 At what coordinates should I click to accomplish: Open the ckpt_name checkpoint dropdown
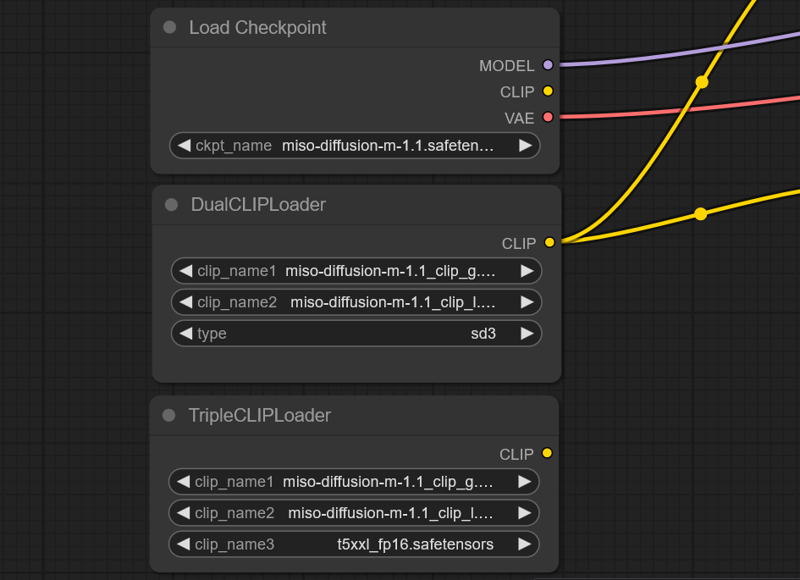(x=355, y=146)
